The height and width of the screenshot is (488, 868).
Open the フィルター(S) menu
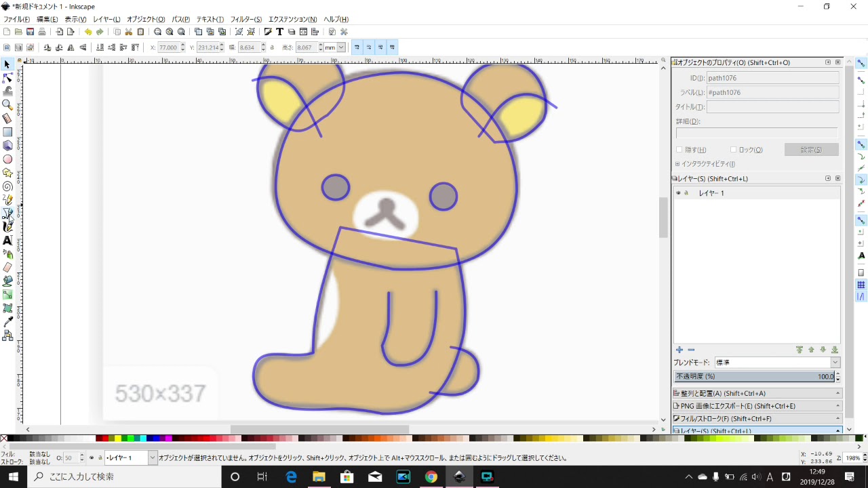pyautogui.click(x=245, y=20)
